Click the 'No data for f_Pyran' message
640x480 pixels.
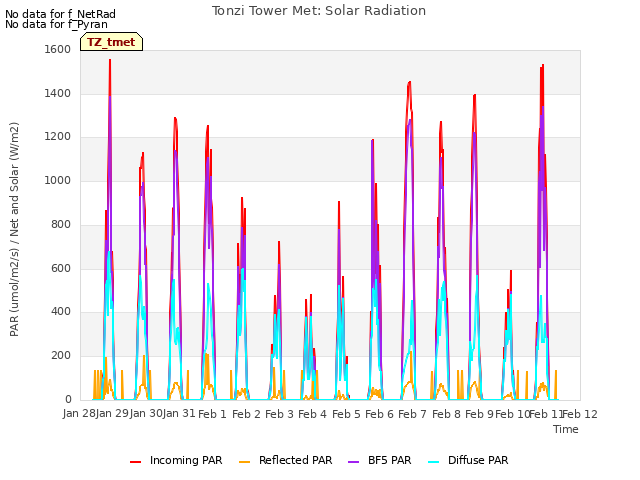coord(56,24)
